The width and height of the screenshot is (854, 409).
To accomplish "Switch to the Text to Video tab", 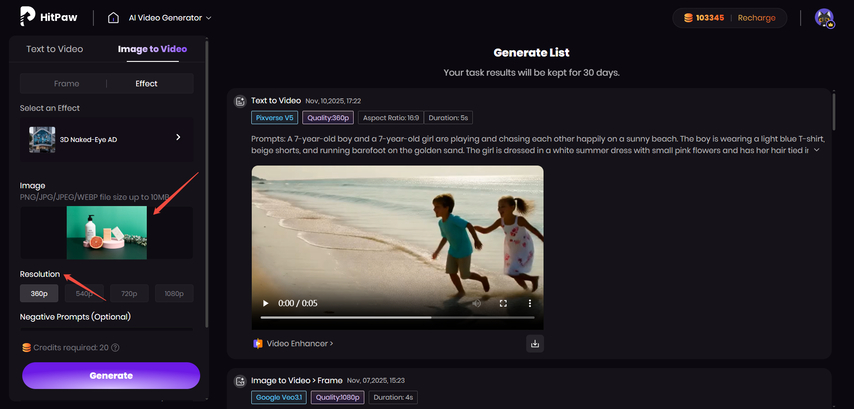I will (54, 49).
